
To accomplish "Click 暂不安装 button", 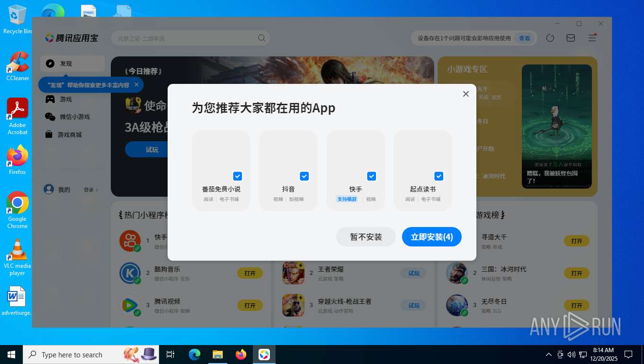I will tap(366, 237).
